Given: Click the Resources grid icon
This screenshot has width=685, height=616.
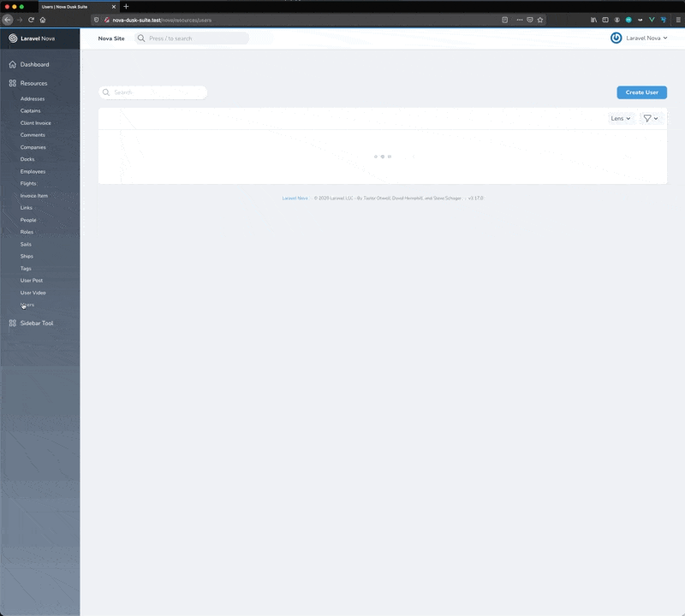Looking at the screenshot, I should click(x=13, y=83).
